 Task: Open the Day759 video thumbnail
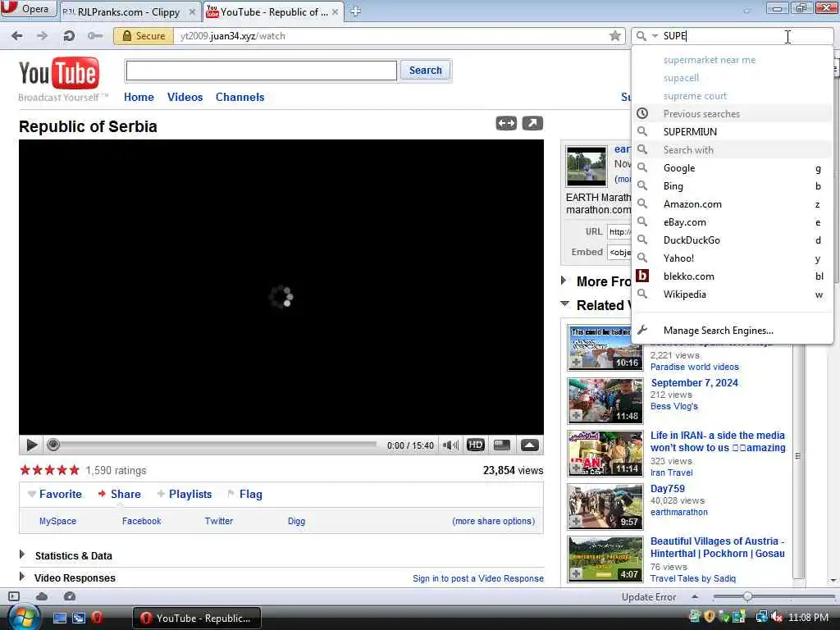coord(605,506)
